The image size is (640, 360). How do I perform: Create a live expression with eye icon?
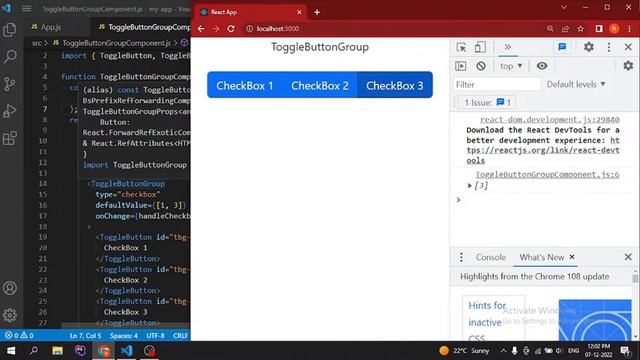coord(542,66)
